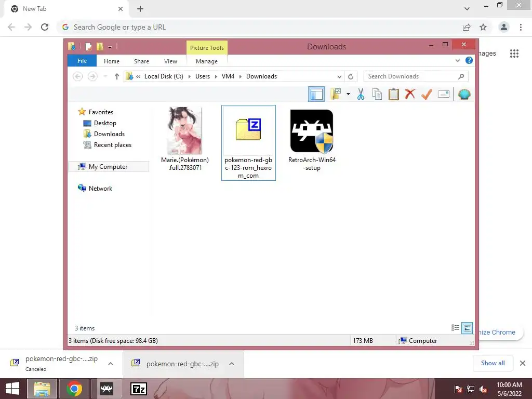Select the Picture Tools contextual tab
532x399 pixels.
[207, 48]
